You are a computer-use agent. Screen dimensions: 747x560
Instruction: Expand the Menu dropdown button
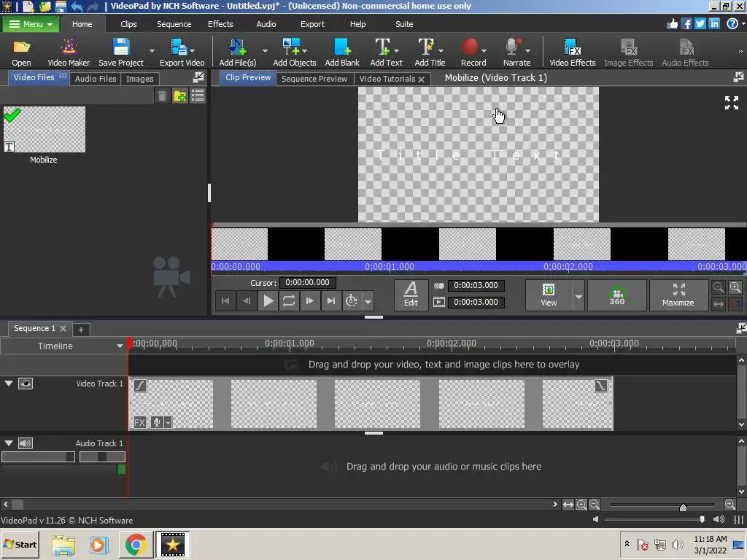pyautogui.click(x=31, y=24)
